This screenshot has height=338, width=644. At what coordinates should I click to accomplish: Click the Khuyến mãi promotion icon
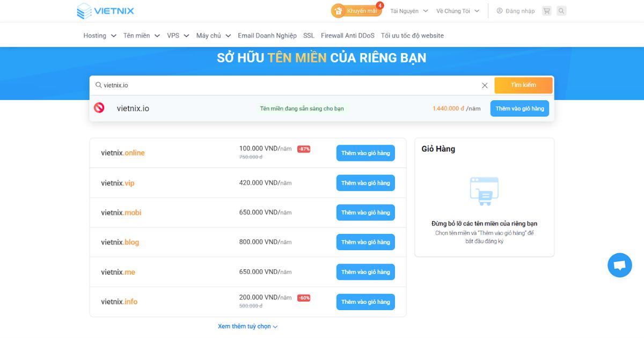pos(338,11)
